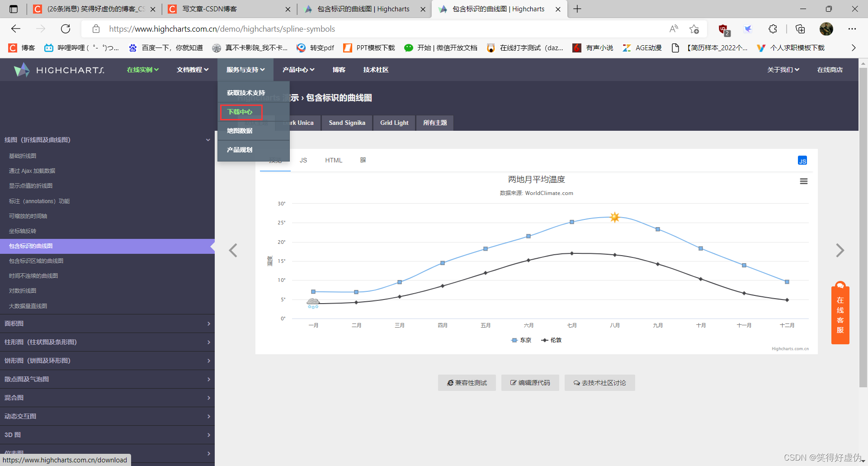Click the blue bird extension icon
The width and height of the screenshot is (868, 466).
point(748,29)
